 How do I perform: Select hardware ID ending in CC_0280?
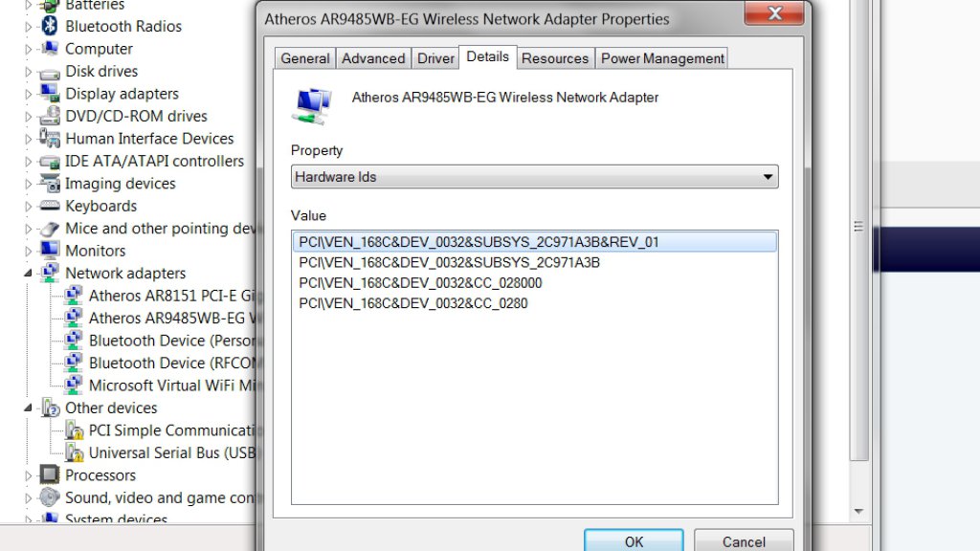[413, 303]
